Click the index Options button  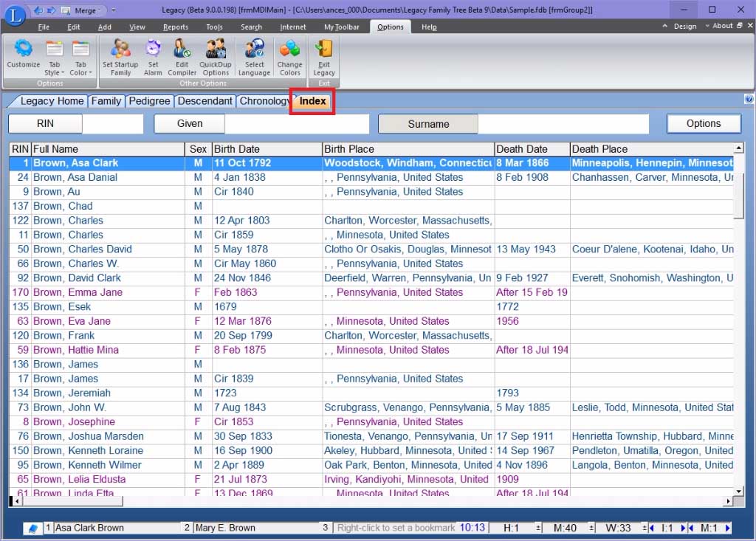click(704, 123)
